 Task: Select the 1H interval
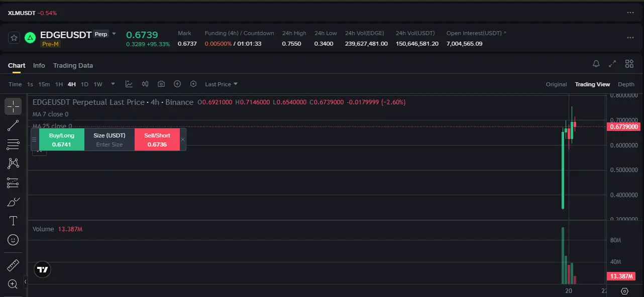(x=59, y=84)
